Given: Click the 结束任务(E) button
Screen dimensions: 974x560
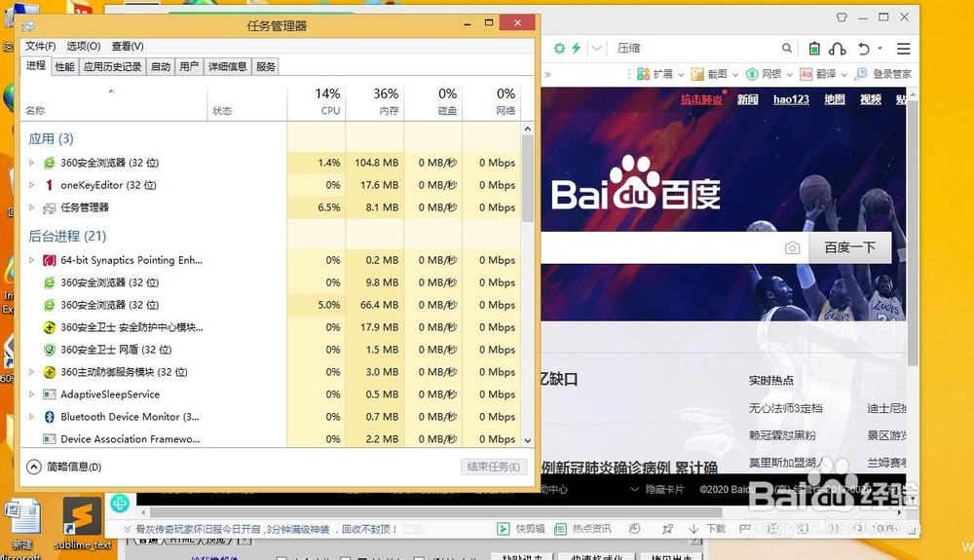Looking at the screenshot, I should pos(494,467).
